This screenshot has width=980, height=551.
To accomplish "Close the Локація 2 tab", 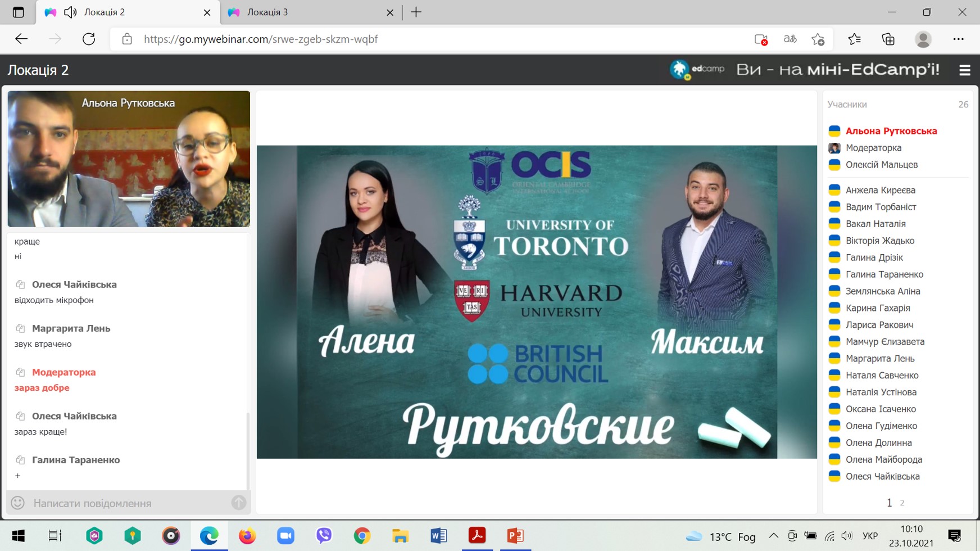I will [207, 12].
